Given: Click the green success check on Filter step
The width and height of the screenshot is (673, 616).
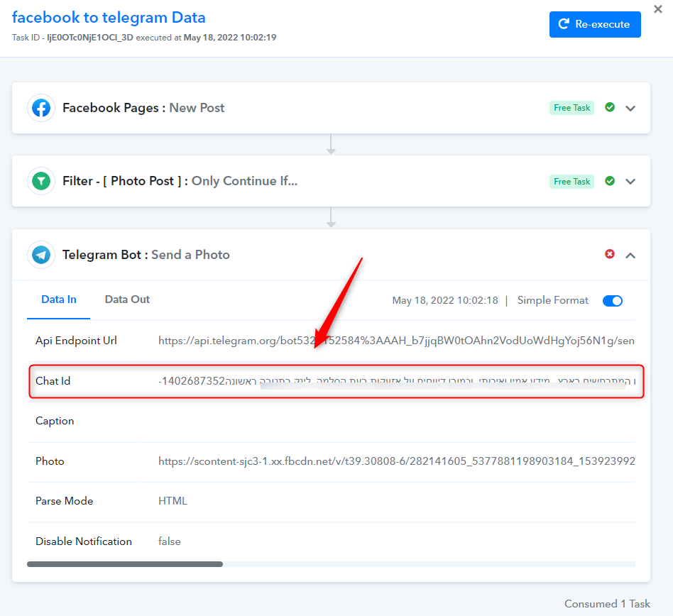Looking at the screenshot, I should pos(610,181).
